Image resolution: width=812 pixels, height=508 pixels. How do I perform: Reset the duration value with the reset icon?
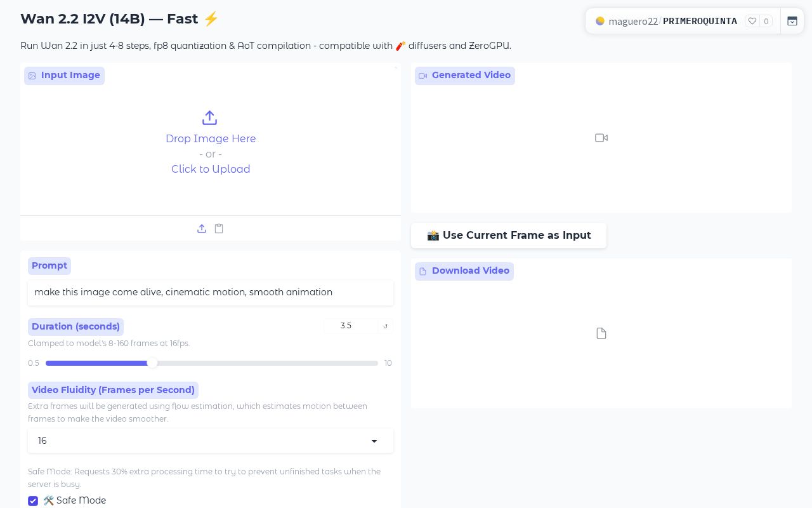pos(386,326)
